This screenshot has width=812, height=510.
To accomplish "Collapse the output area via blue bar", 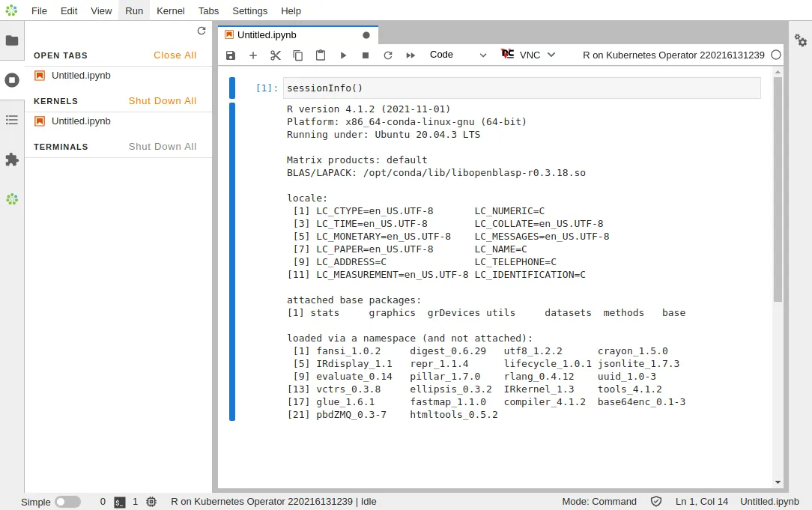I will coord(232,261).
